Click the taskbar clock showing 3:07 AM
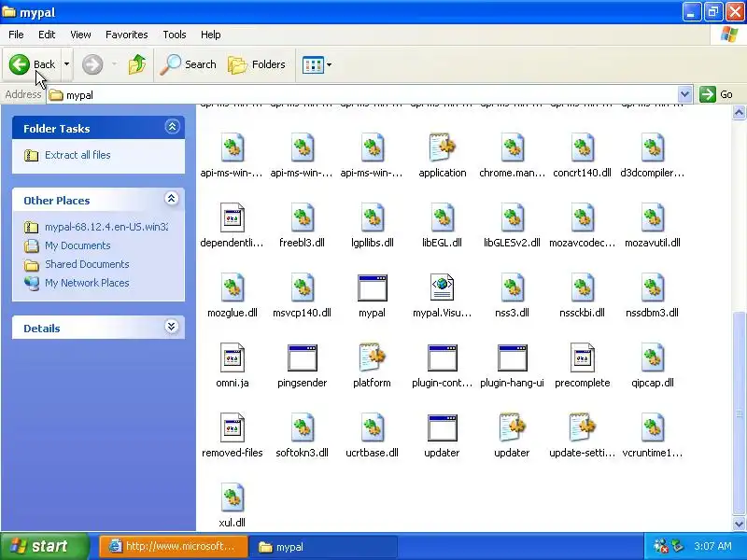The image size is (747, 560). pyautogui.click(x=712, y=546)
